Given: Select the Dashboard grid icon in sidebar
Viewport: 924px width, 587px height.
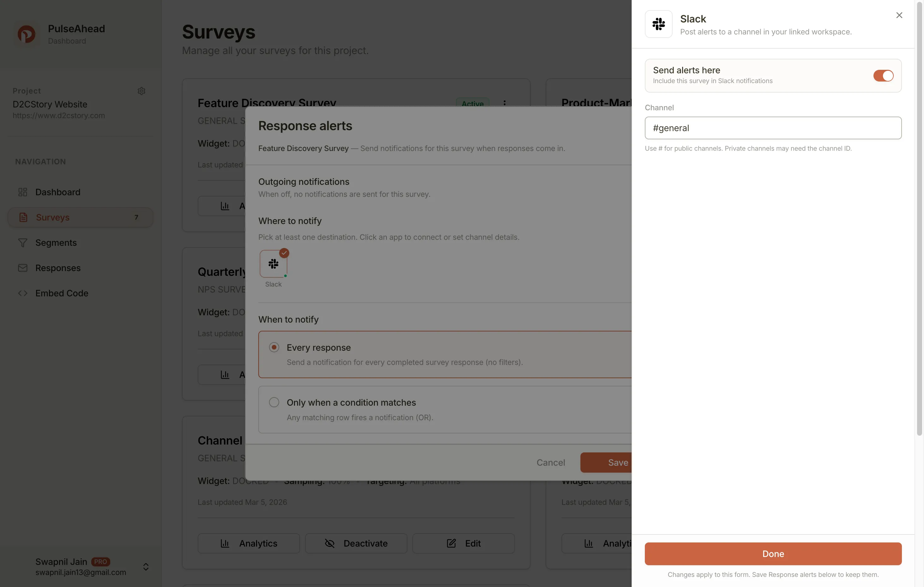Looking at the screenshot, I should point(23,192).
